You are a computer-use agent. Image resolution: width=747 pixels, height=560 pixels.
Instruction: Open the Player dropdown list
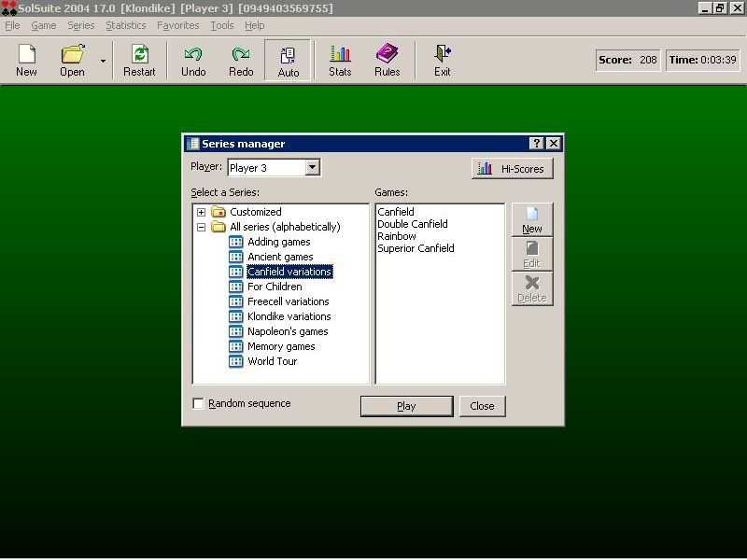(313, 167)
